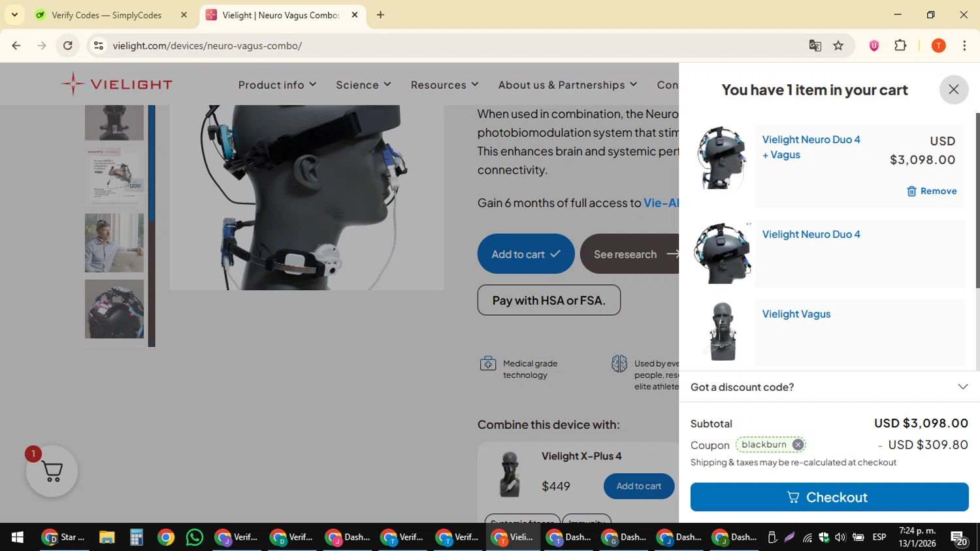Open taskbar volume control
Image resolution: width=980 pixels, height=551 pixels.
pyautogui.click(x=840, y=537)
